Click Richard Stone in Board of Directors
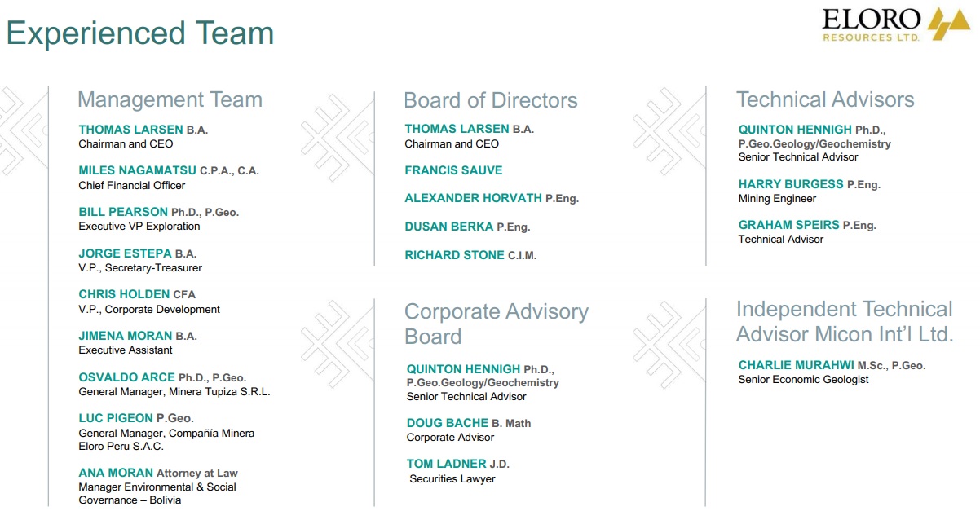Image resolution: width=980 pixels, height=511 pixels. click(454, 255)
